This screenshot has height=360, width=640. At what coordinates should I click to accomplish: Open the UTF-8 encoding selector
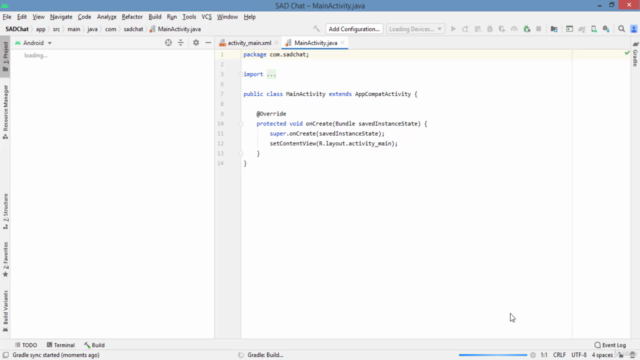click(579, 355)
